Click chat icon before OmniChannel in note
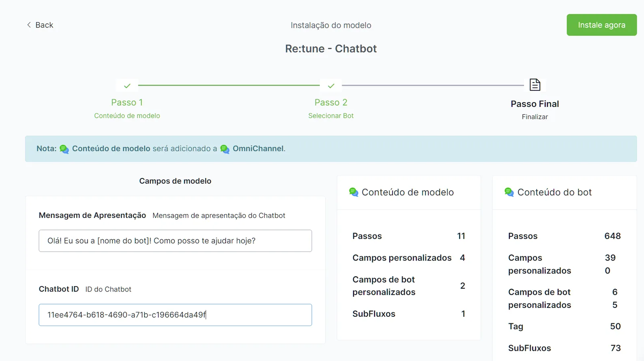Viewport: 644px width, 361px height. point(225,149)
